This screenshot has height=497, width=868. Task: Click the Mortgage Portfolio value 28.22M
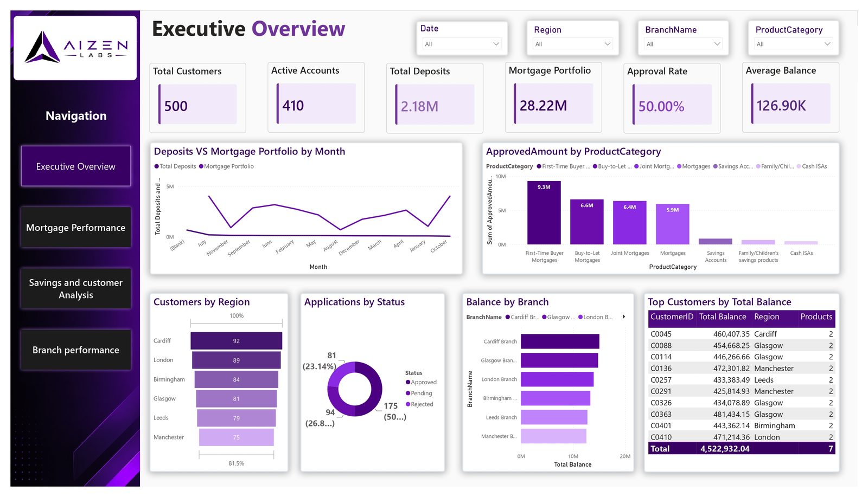(x=543, y=106)
